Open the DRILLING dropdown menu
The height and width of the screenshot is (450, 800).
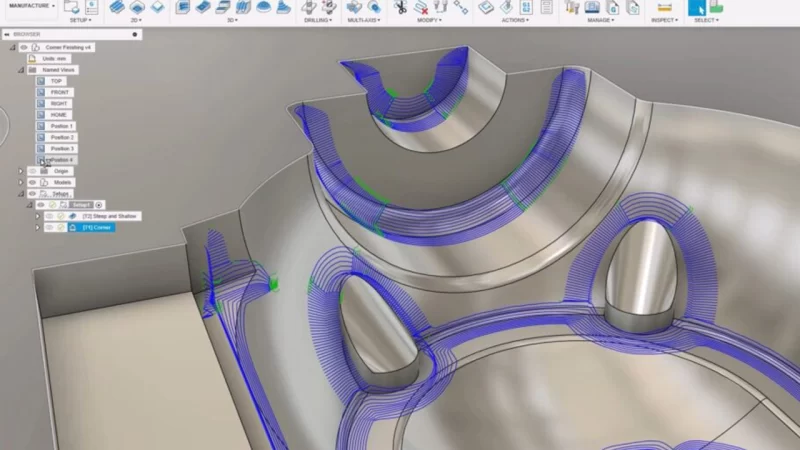tap(318, 20)
